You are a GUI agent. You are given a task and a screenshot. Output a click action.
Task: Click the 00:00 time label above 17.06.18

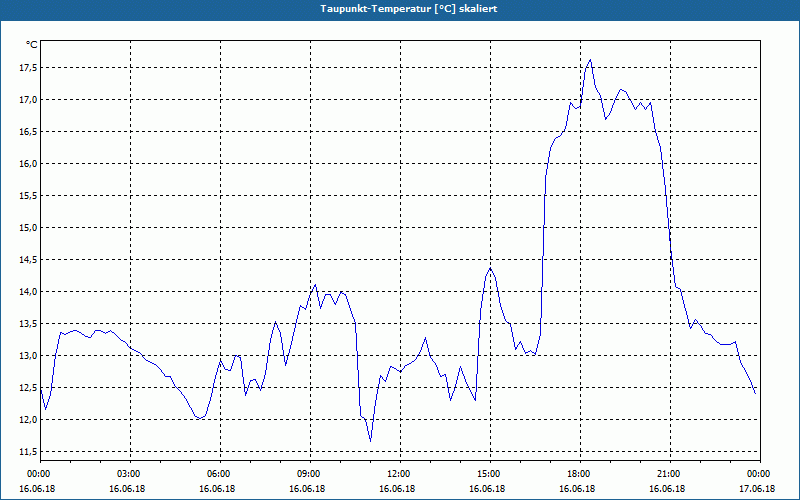coord(759,474)
